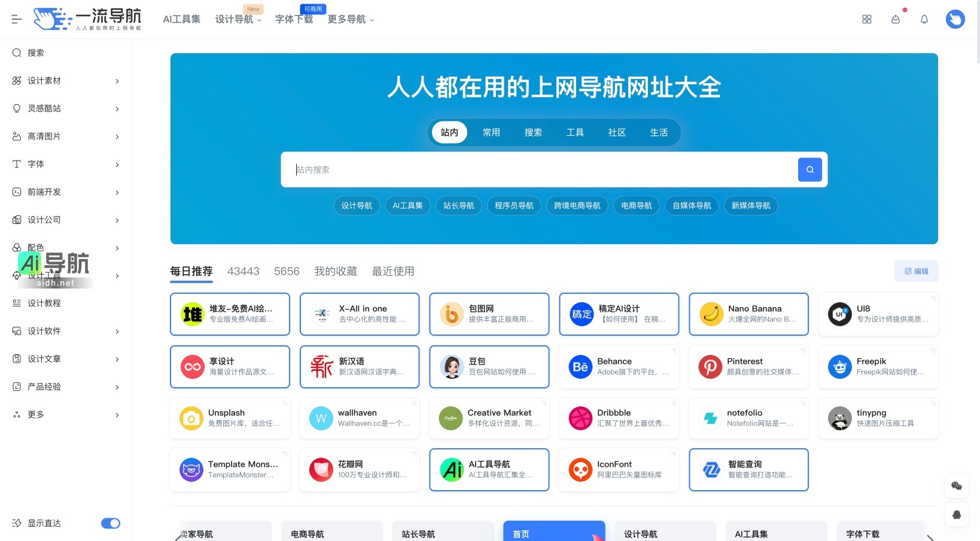Toggle the 显示直达 switch off
Viewport: 980px width, 541px height.
click(x=111, y=523)
